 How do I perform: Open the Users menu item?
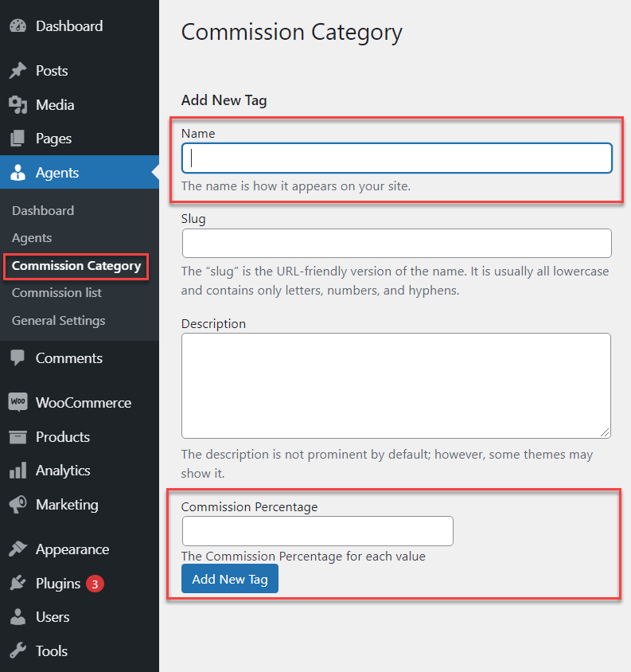(52, 617)
